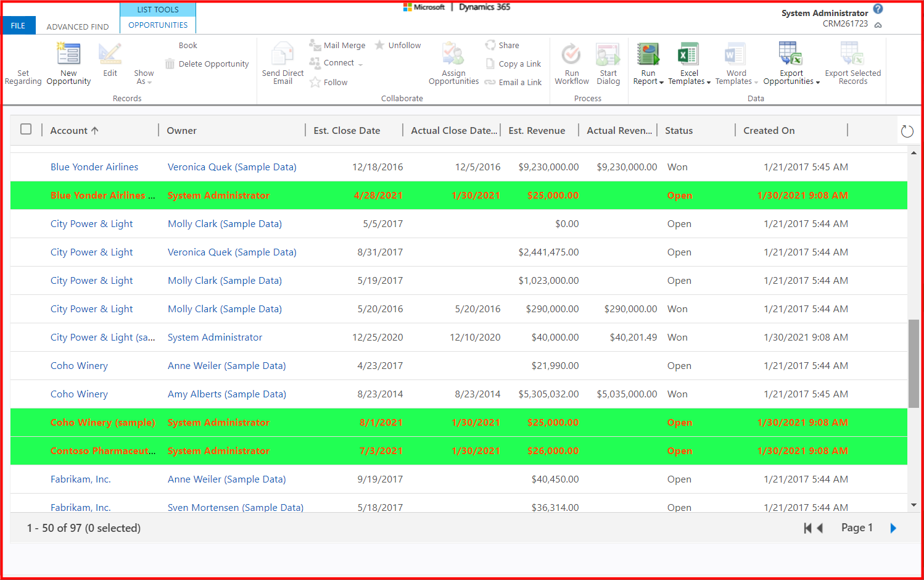
Task: Open Contoso Pharmaceut... account link
Action: (102, 451)
